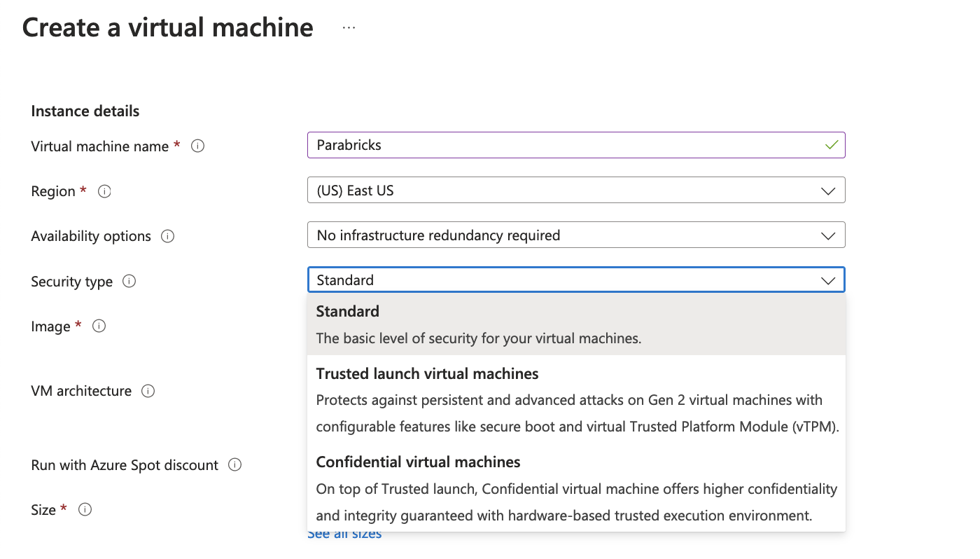980x559 pixels.
Task: Open the ellipsis menu beside page title
Action: pyautogui.click(x=349, y=28)
